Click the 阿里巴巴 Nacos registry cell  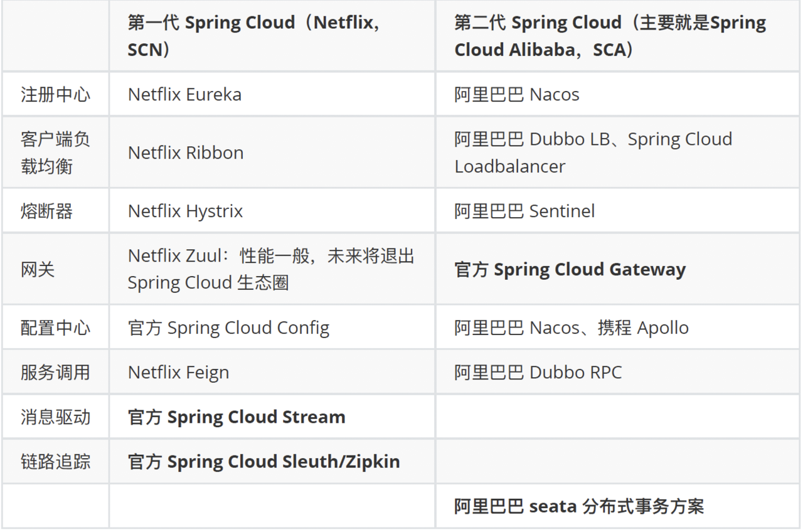coord(516,95)
